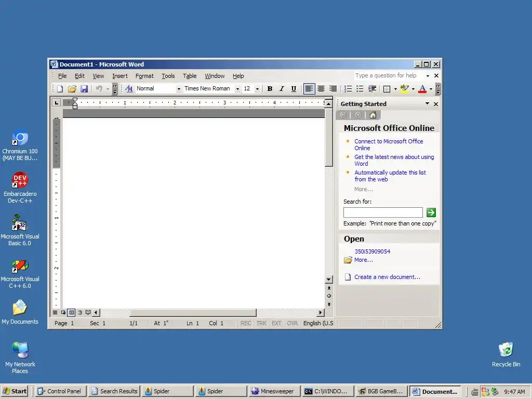532x399 pixels.
Task: Open the File menu
Action: [62, 76]
